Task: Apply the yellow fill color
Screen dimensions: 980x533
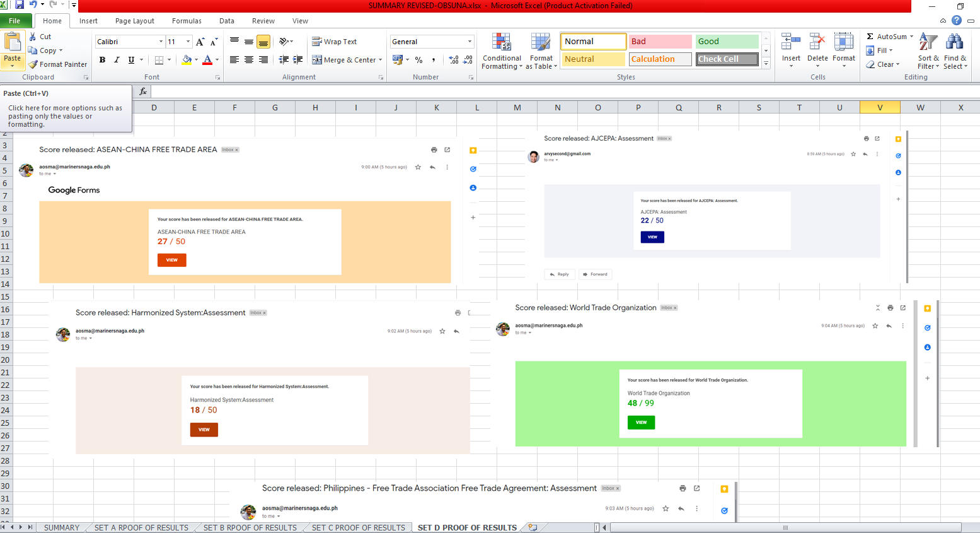Action: click(187, 60)
